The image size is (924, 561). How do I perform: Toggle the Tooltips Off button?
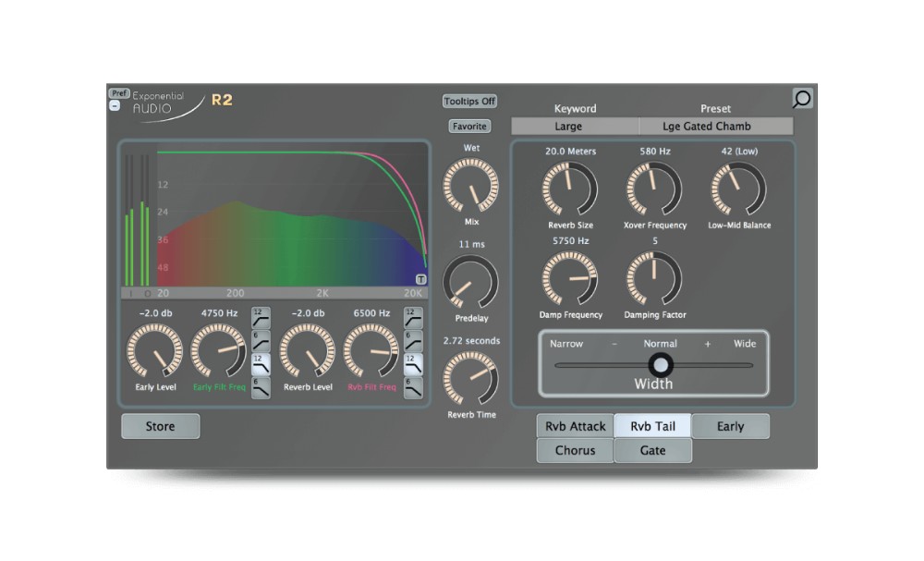click(x=469, y=102)
